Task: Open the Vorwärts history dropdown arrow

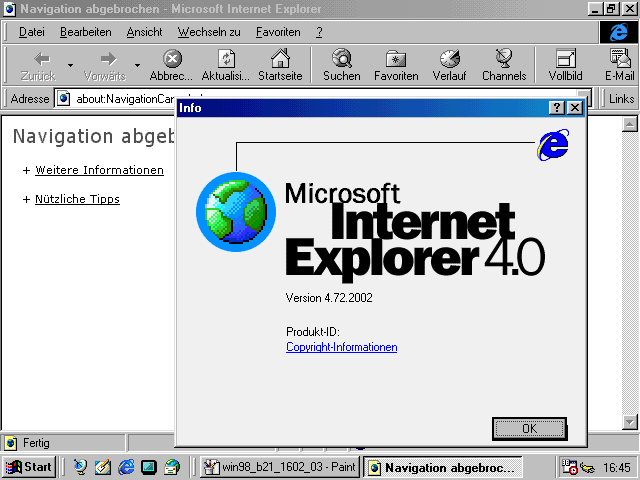Action: pyautogui.click(x=138, y=65)
